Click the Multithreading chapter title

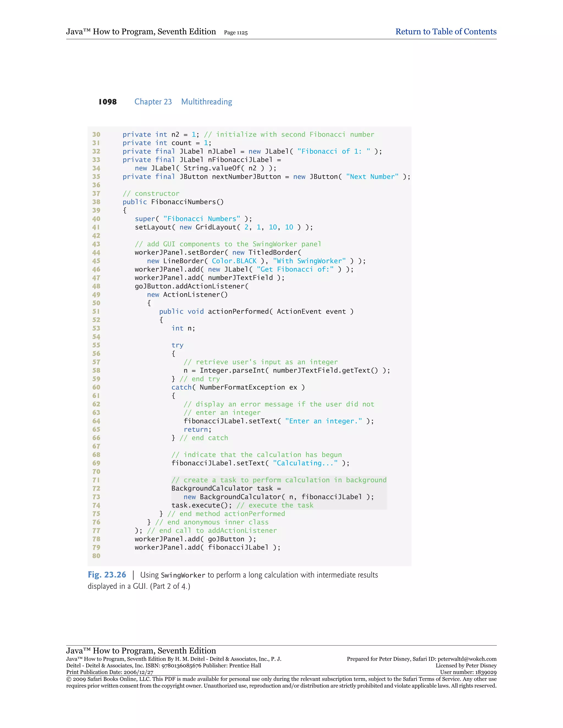[206, 102]
